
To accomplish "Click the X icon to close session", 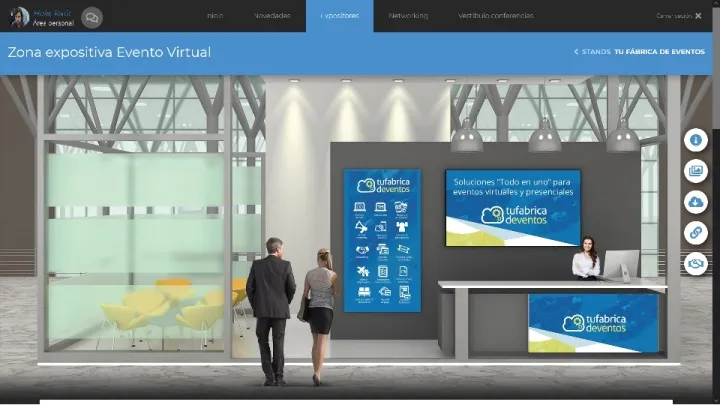I will point(698,16).
